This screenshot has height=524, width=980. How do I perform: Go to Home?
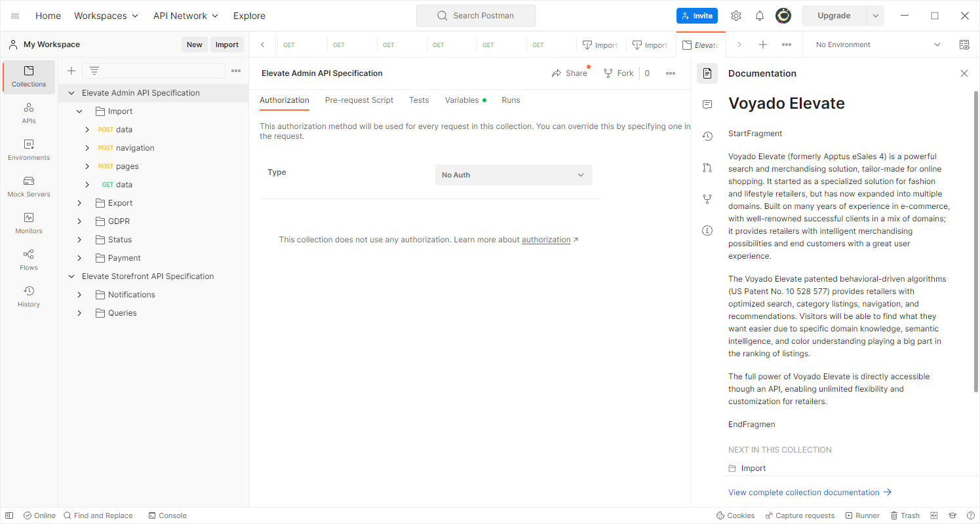pyautogui.click(x=48, y=16)
